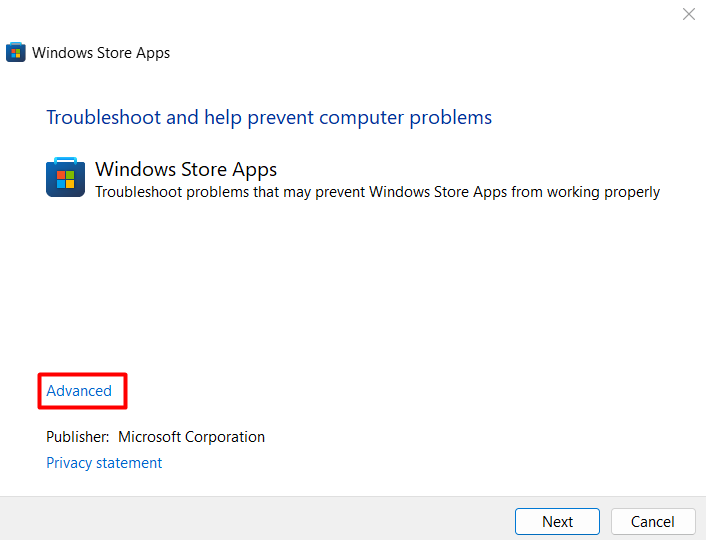706x540 pixels.
Task: Click the 'Windows Store Apps' title bar text
Action: tap(101, 53)
